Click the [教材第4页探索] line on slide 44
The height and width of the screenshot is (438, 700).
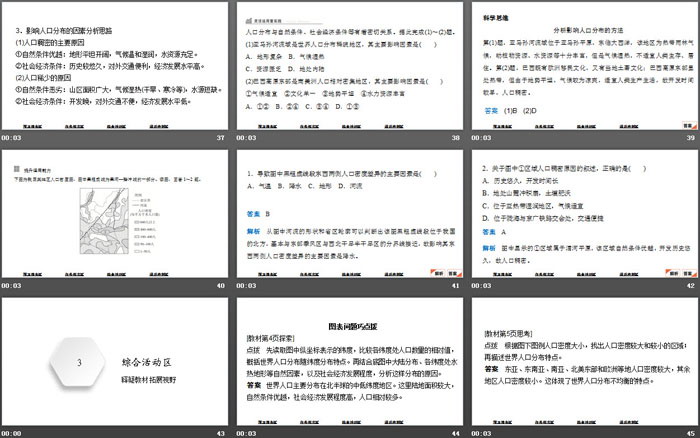270,338
